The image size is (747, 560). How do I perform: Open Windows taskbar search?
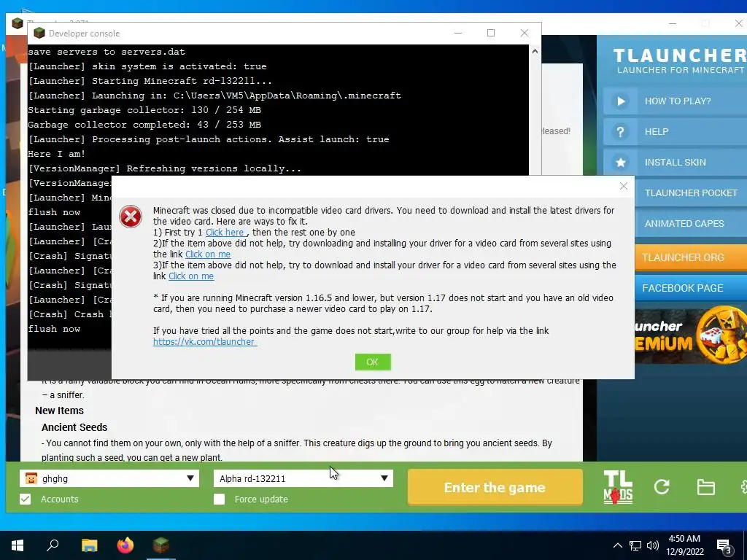pyautogui.click(x=53, y=545)
